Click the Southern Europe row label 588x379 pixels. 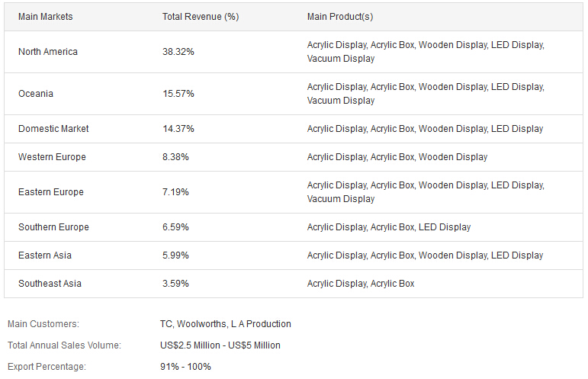point(53,227)
